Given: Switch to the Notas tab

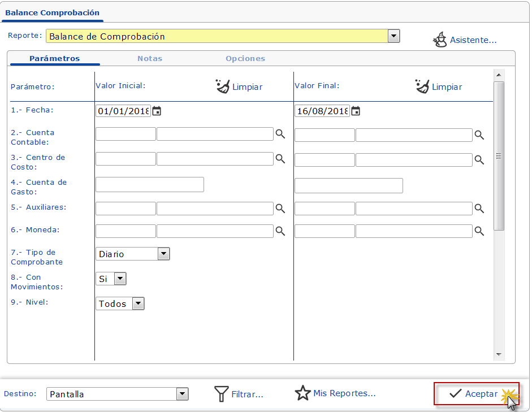Looking at the screenshot, I should [x=149, y=59].
